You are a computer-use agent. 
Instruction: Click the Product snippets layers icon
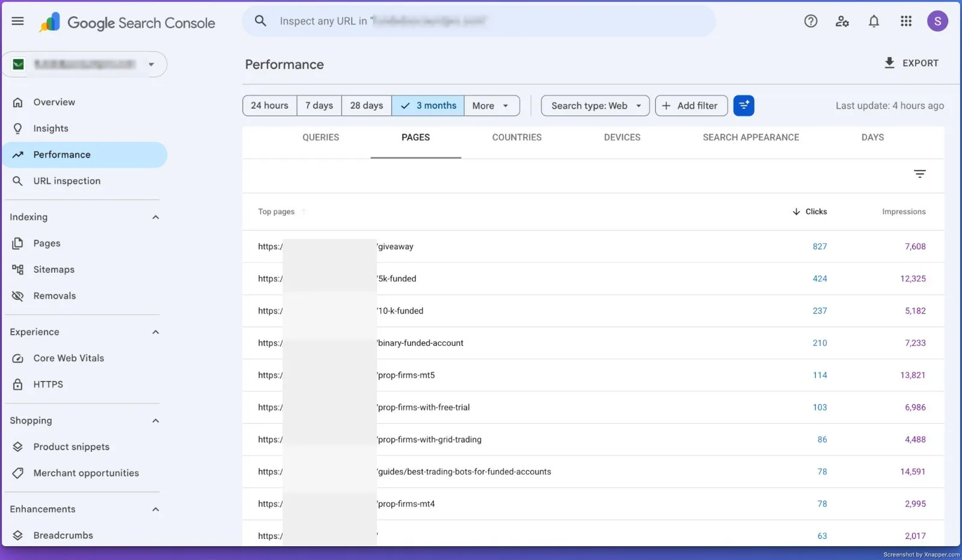tap(18, 447)
